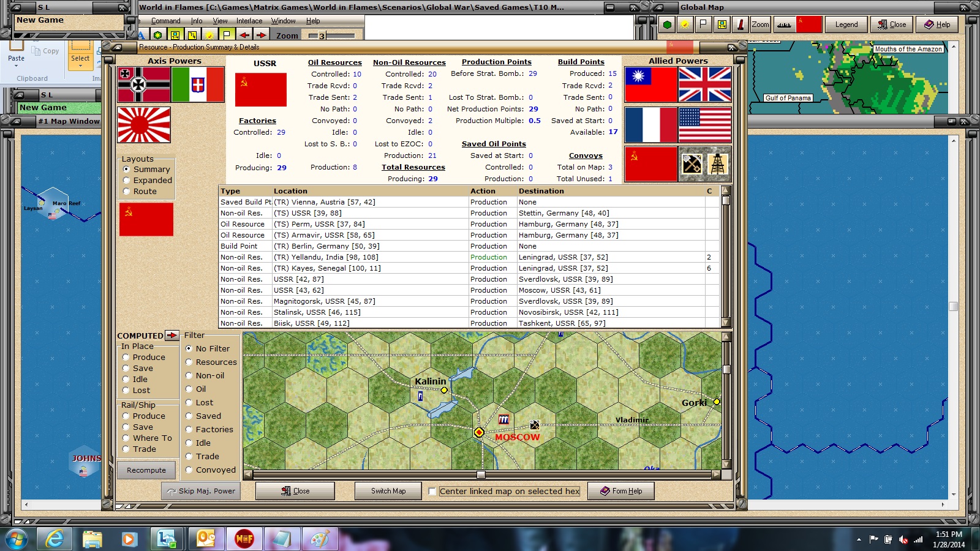The width and height of the screenshot is (980, 551).
Task: Open the Command menu
Action: tap(165, 21)
